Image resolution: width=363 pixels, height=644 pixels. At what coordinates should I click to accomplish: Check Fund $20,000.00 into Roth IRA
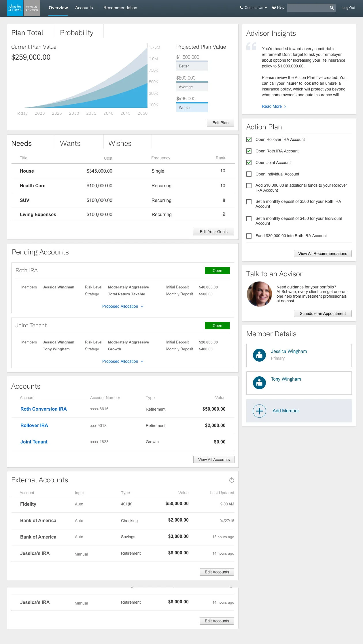[x=249, y=236]
